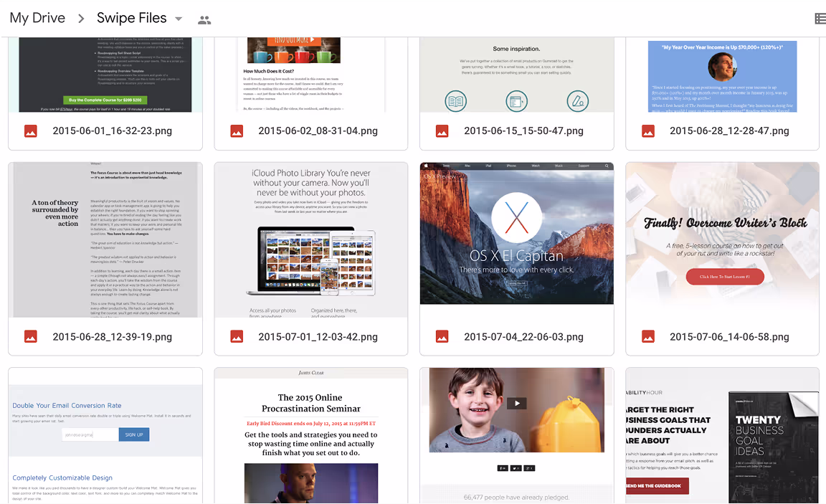Select file name 2015-06-28_12-28-47.png
This screenshot has height=504, width=826.
click(729, 130)
